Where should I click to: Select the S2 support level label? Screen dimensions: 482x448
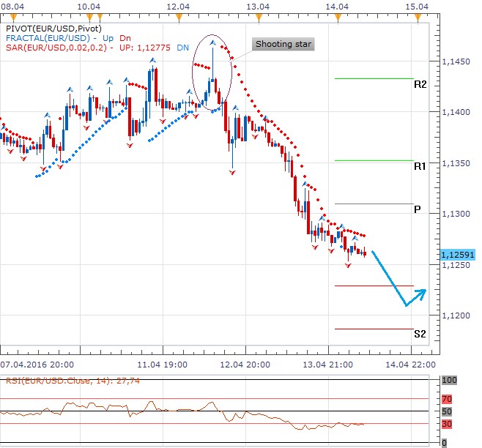pos(420,335)
